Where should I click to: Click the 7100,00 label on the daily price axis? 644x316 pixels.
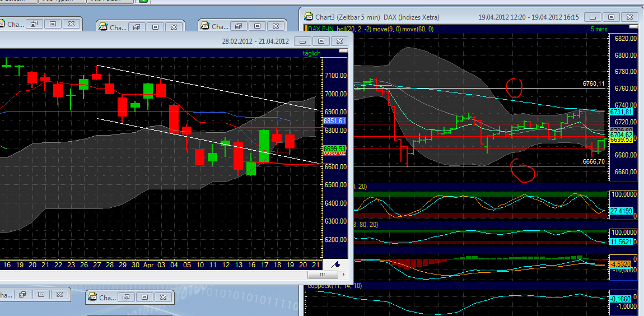click(335, 76)
